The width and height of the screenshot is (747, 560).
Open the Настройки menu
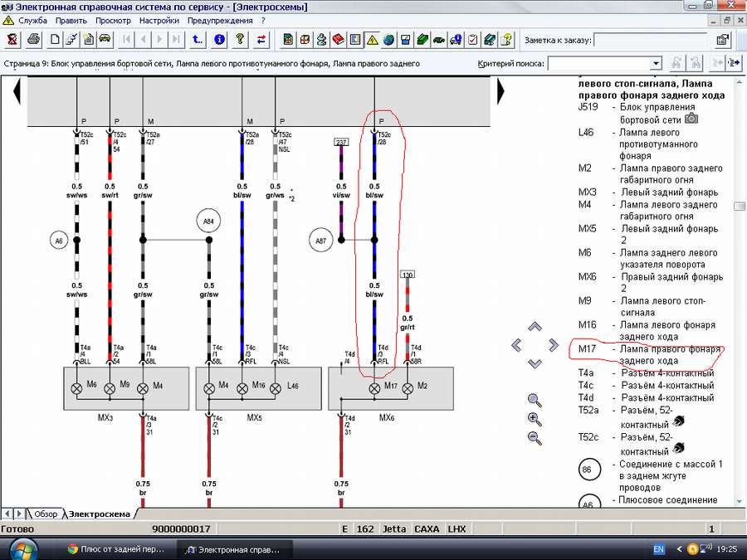click(x=159, y=21)
